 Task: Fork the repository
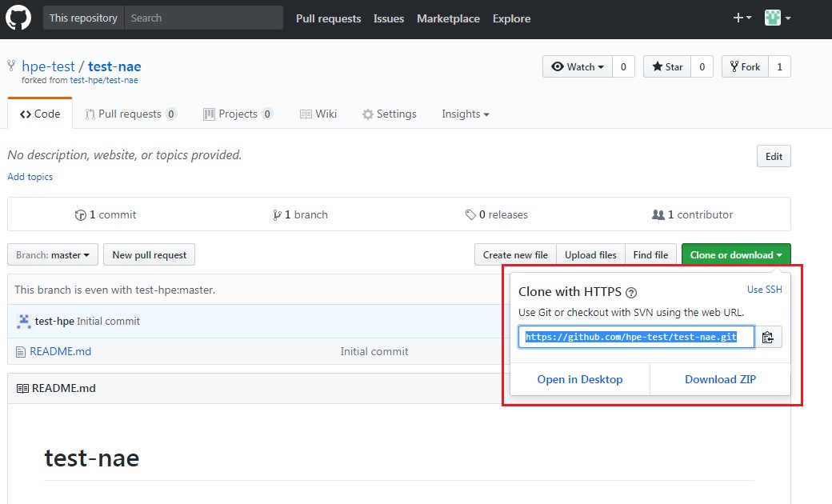tap(745, 67)
